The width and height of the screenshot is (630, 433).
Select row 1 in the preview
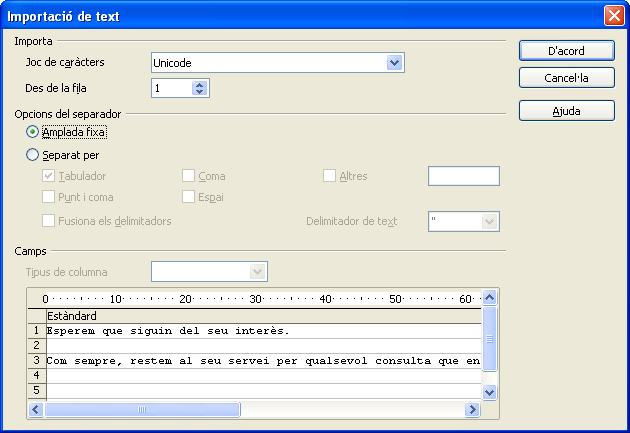click(36, 331)
